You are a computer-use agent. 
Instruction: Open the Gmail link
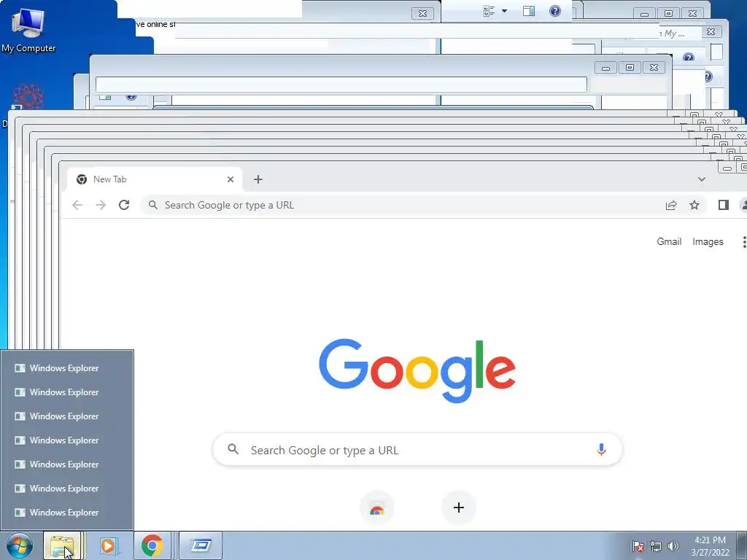(x=669, y=242)
